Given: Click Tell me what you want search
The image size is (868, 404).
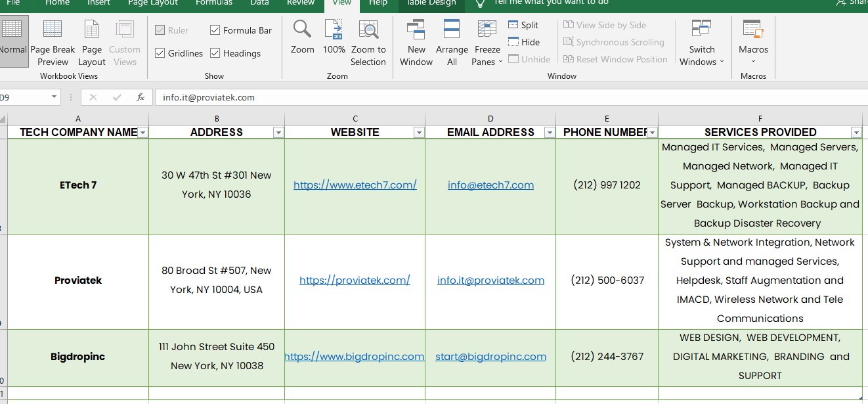Looking at the screenshot, I should [551, 3].
